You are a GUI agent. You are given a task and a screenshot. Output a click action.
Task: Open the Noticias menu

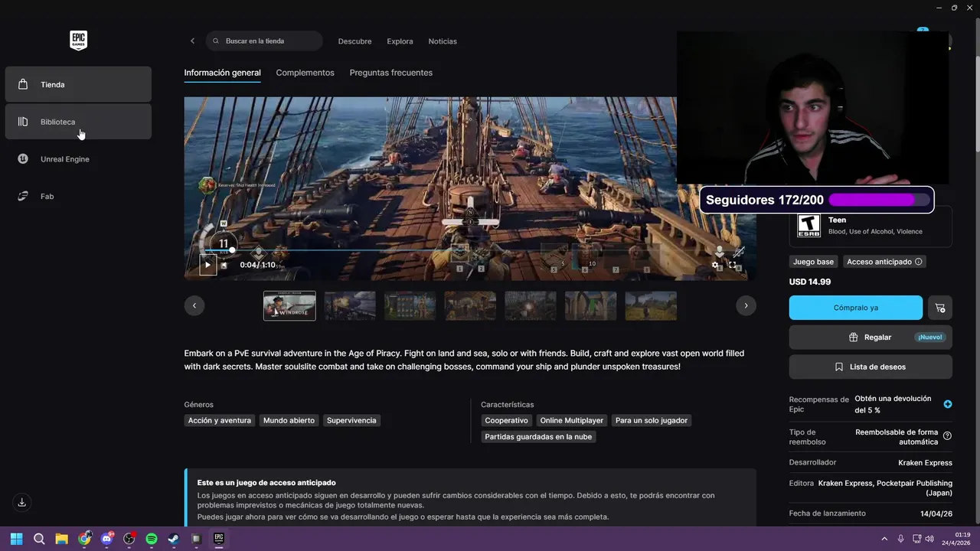click(443, 41)
